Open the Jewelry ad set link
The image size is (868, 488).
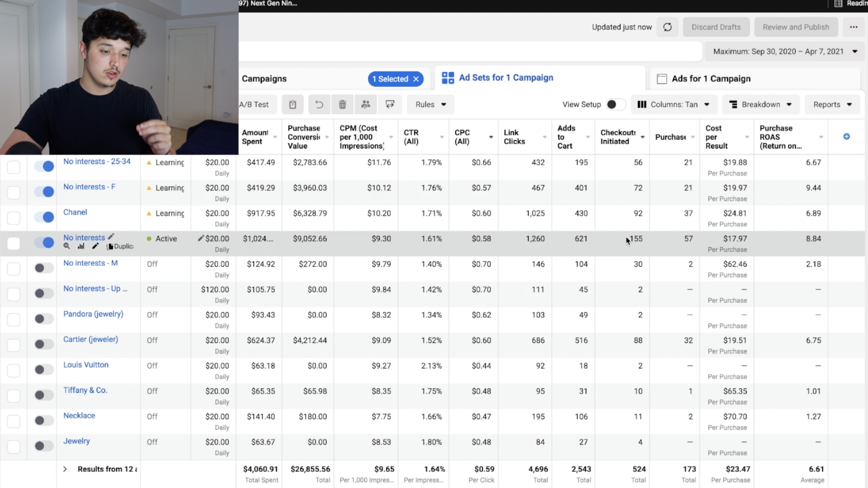click(77, 441)
